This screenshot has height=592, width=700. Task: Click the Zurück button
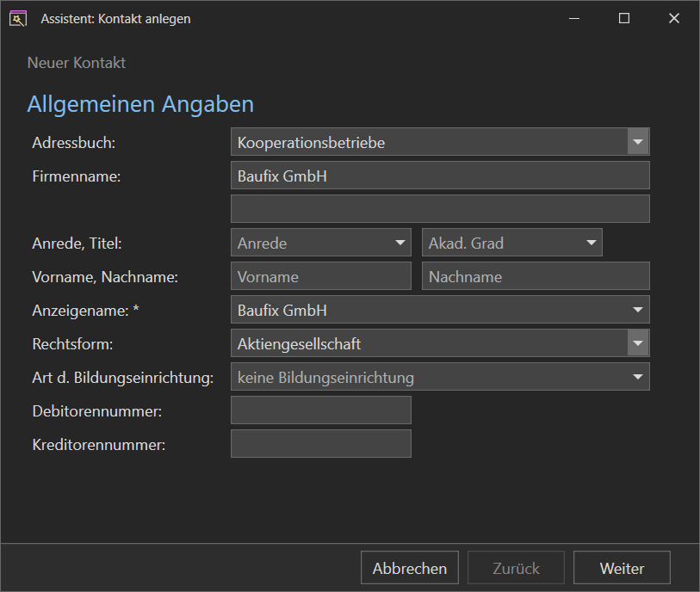coord(516,567)
